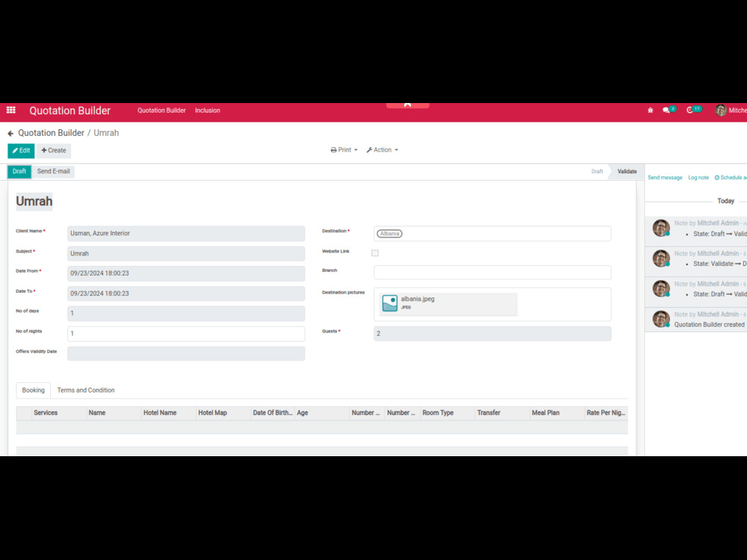Click the Guests field
747x560 pixels.
[492, 333]
